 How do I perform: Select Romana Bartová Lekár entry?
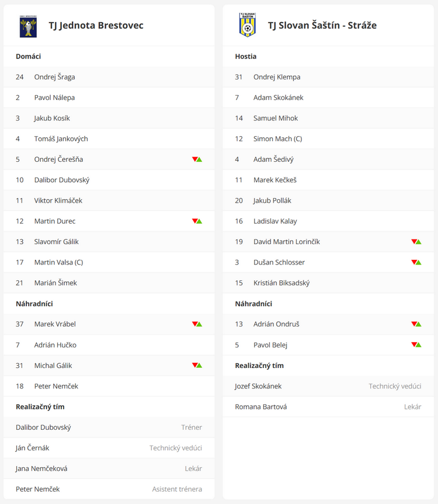[328, 407]
